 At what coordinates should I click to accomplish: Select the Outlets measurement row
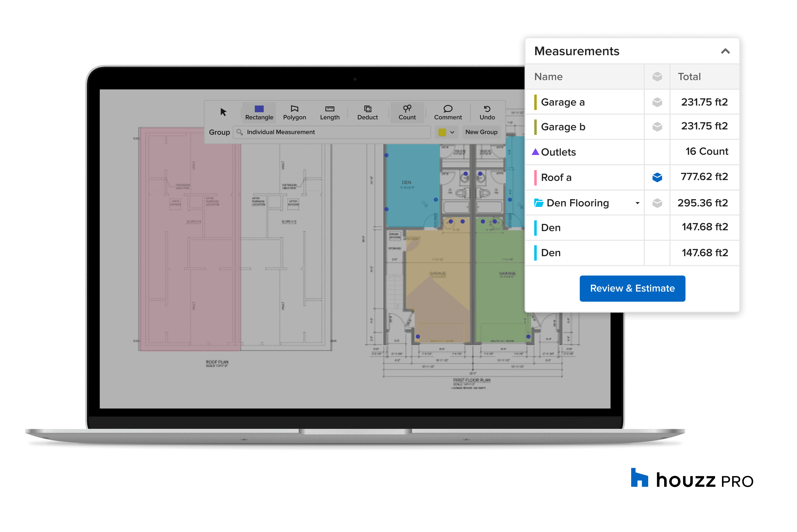pyautogui.click(x=559, y=152)
